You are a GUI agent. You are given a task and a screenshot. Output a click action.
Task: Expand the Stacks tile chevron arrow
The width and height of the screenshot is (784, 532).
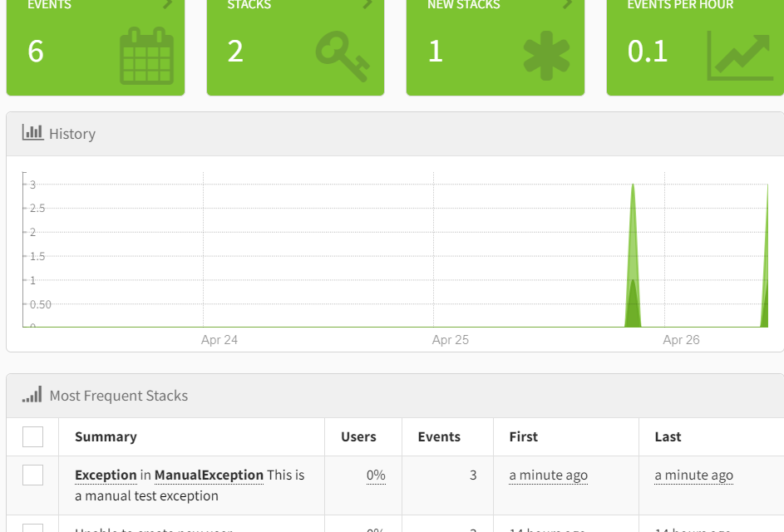pyautogui.click(x=367, y=4)
